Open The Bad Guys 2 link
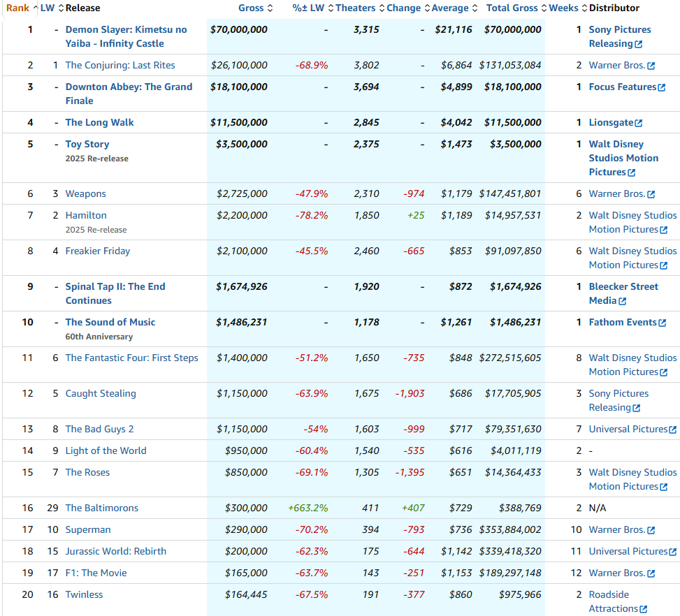The image size is (680, 616). [x=99, y=429]
